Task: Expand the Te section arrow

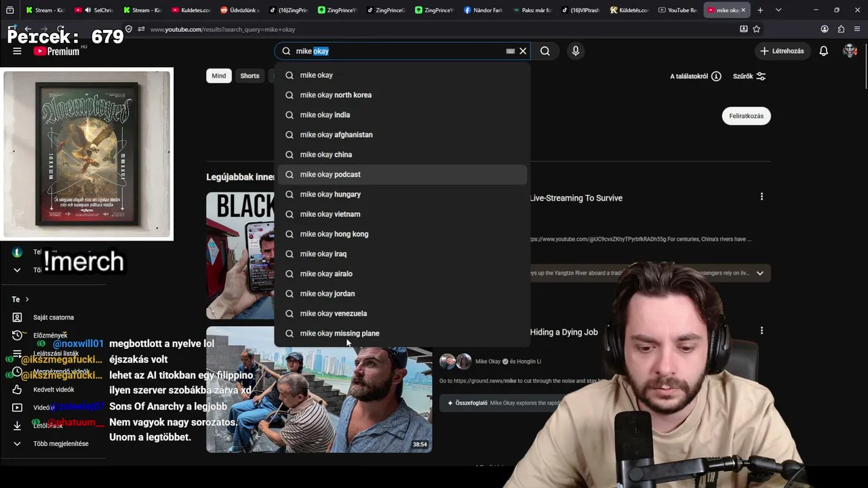Action: pos(27,299)
